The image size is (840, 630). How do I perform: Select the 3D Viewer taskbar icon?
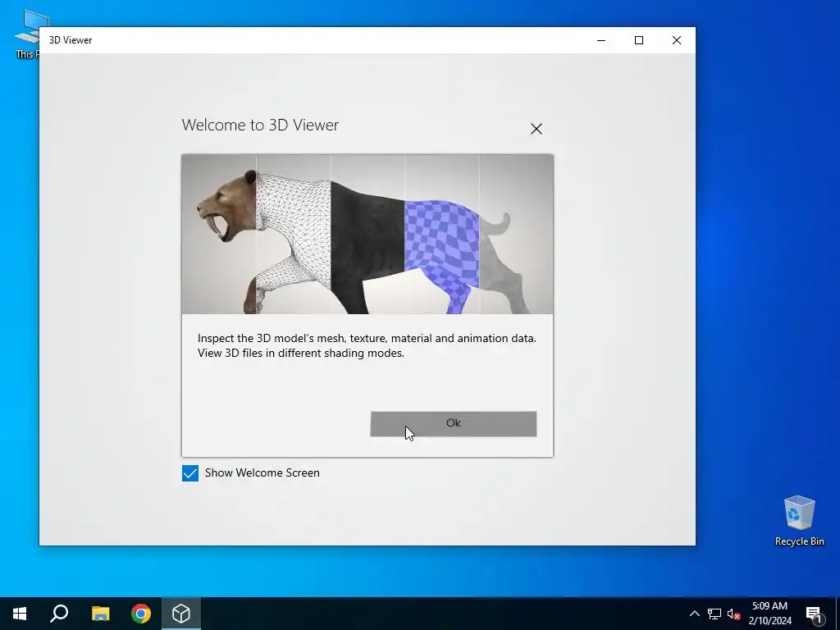pyautogui.click(x=181, y=614)
